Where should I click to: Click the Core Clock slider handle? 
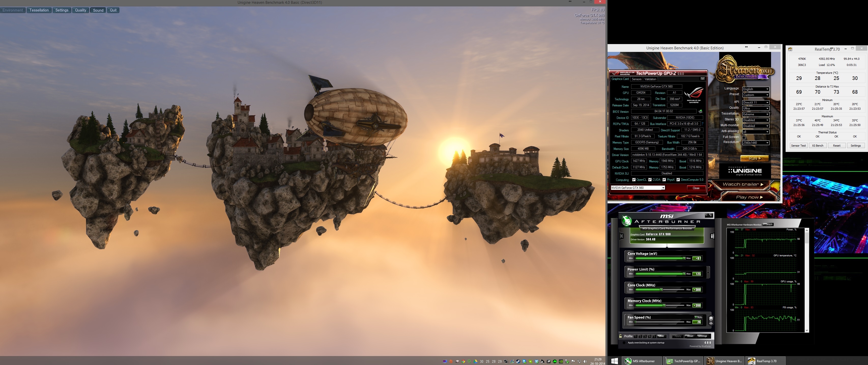pos(661,289)
